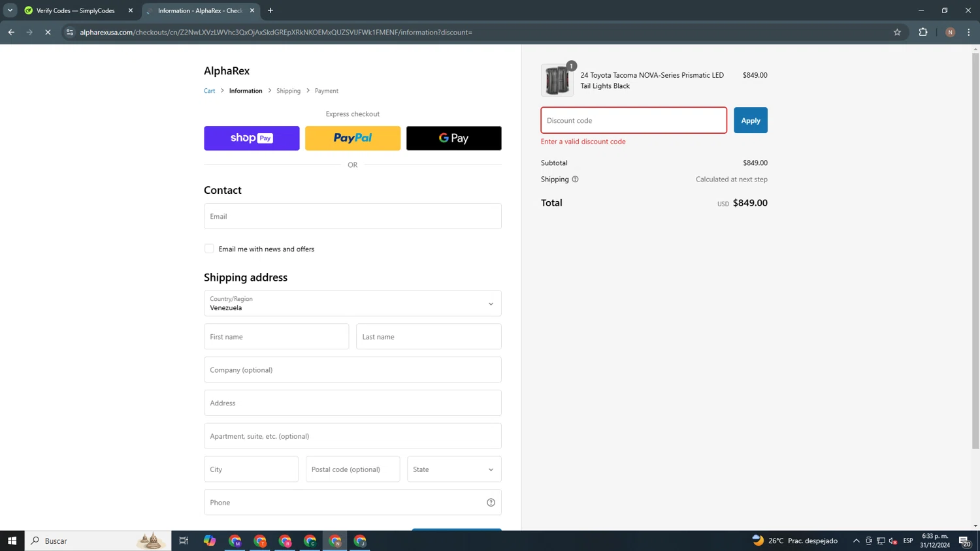The image size is (980, 551).
Task: Close the Information AlphaRex tab
Action: click(x=252, y=10)
